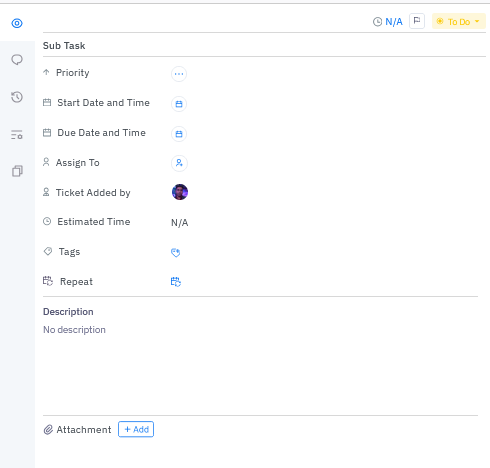Click the Ticket Added by avatar
The image size is (490, 468).
pos(180,192)
